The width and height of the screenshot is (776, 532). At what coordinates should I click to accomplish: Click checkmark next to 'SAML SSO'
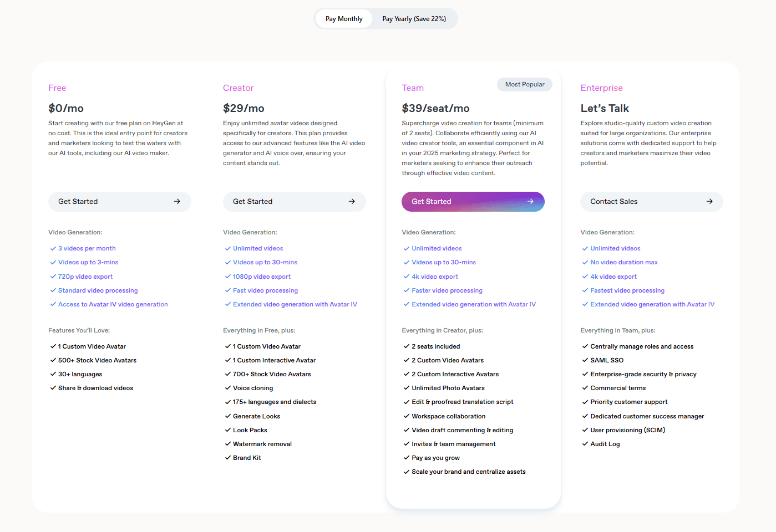point(585,361)
